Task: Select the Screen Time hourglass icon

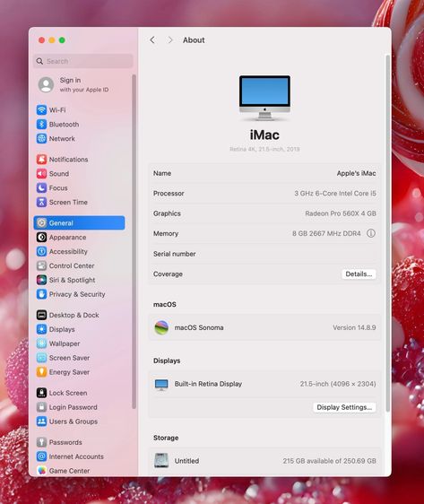Action: click(41, 202)
